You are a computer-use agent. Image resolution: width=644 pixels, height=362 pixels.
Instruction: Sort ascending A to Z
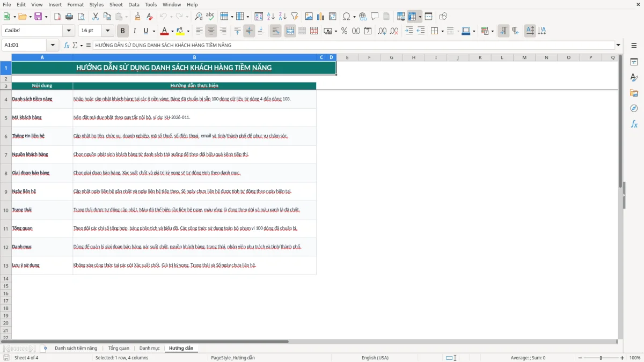click(x=270, y=17)
